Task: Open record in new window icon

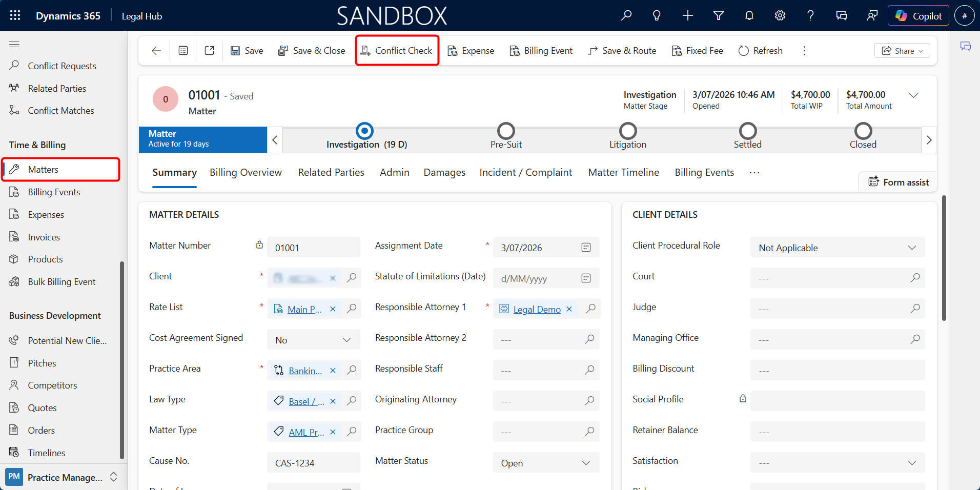Action: pos(209,51)
